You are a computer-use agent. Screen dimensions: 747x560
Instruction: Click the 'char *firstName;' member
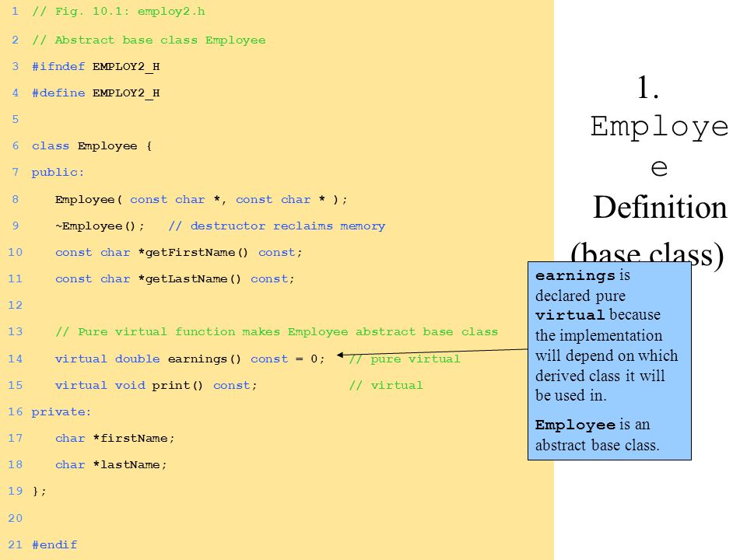[x=115, y=439]
